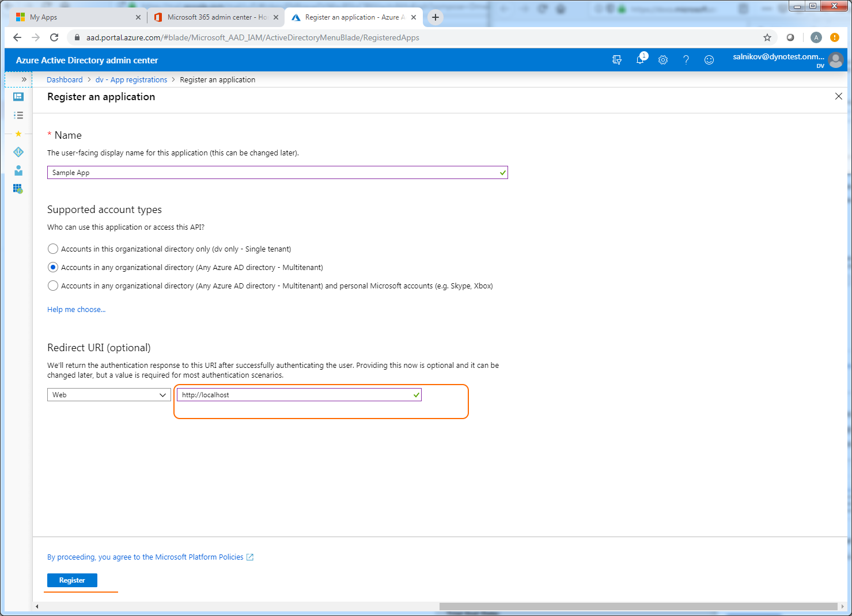Click the Redirect URI input field
Screen dimensions: 852x616
tap(294, 395)
